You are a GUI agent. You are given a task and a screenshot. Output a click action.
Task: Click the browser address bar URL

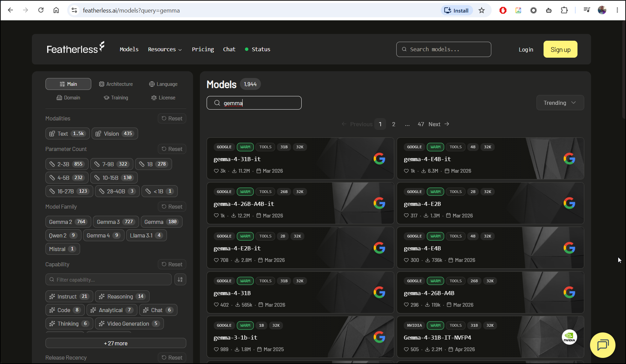pos(131,11)
